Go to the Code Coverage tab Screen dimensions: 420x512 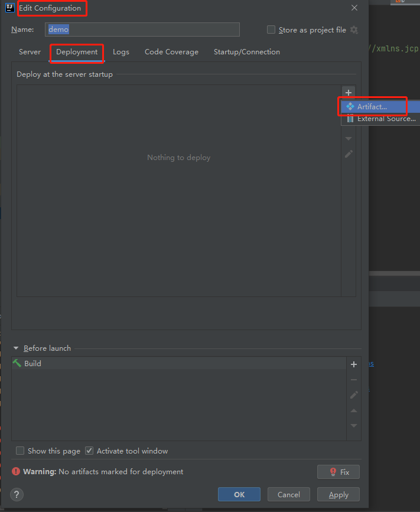click(171, 52)
